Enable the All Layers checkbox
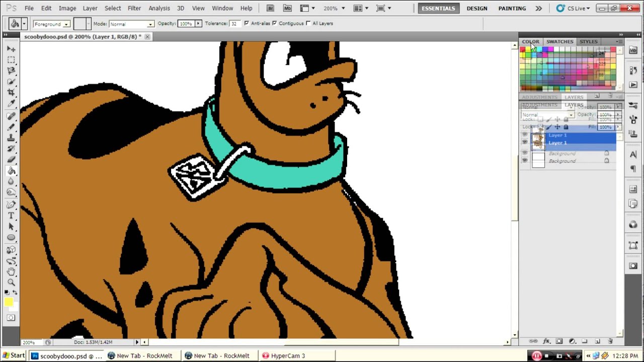The height and width of the screenshot is (362, 644). coord(308,24)
